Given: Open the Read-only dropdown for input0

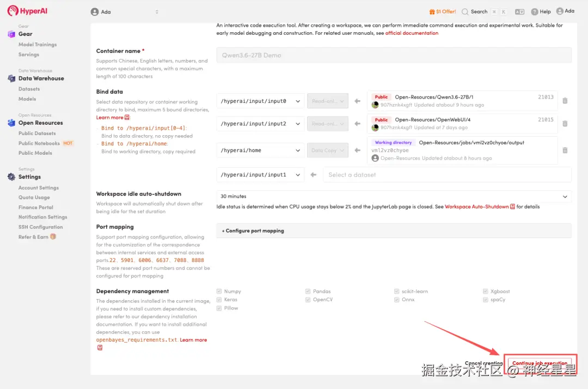Looking at the screenshot, I should coord(328,101).
